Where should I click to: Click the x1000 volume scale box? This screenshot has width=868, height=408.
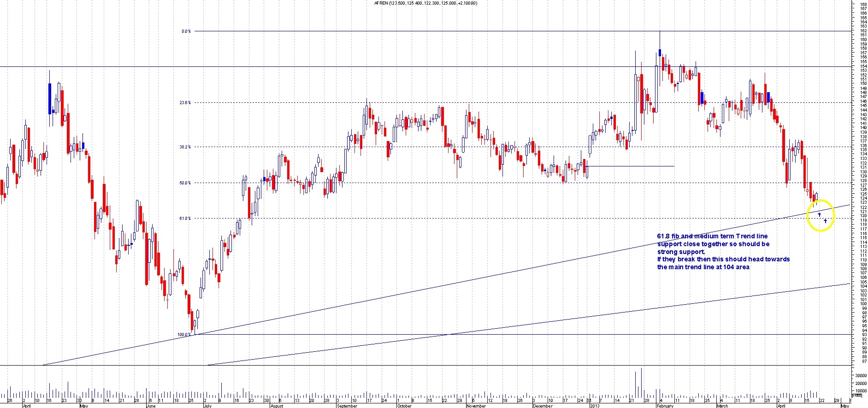857,396
